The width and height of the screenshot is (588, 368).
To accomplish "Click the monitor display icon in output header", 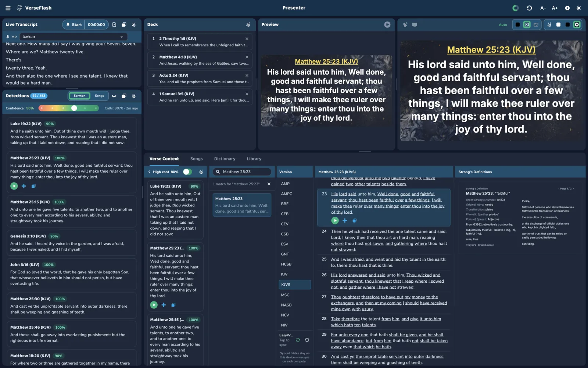I will point(415,25).
